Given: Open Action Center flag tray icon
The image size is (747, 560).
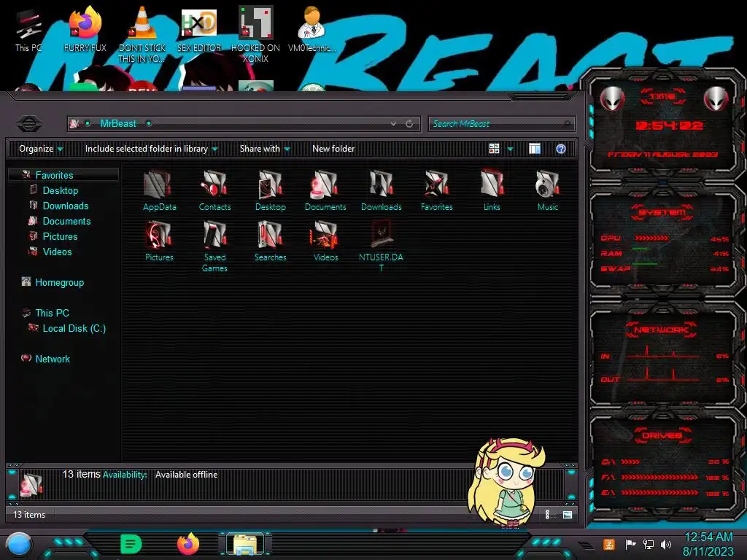Looking at the screenshot, I should point(630,544).
